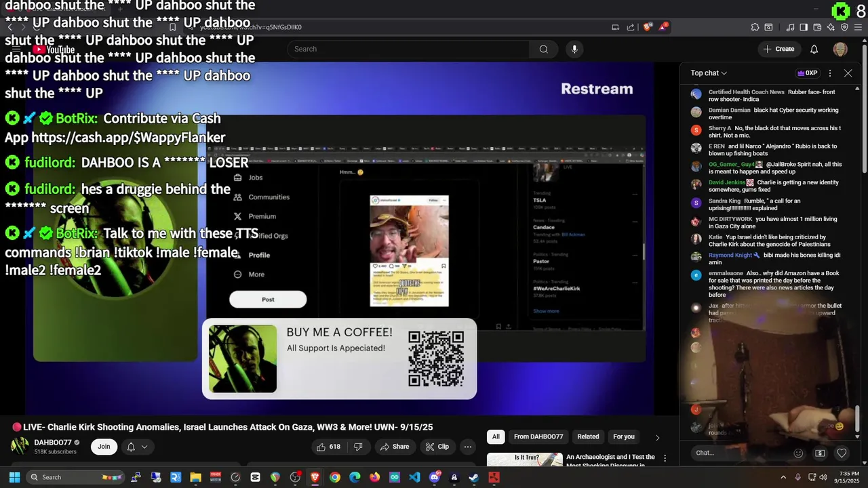Screen dimensions: 868x488
Task: Open OBS Studio from the taskbar
Action: coord(295,477)
